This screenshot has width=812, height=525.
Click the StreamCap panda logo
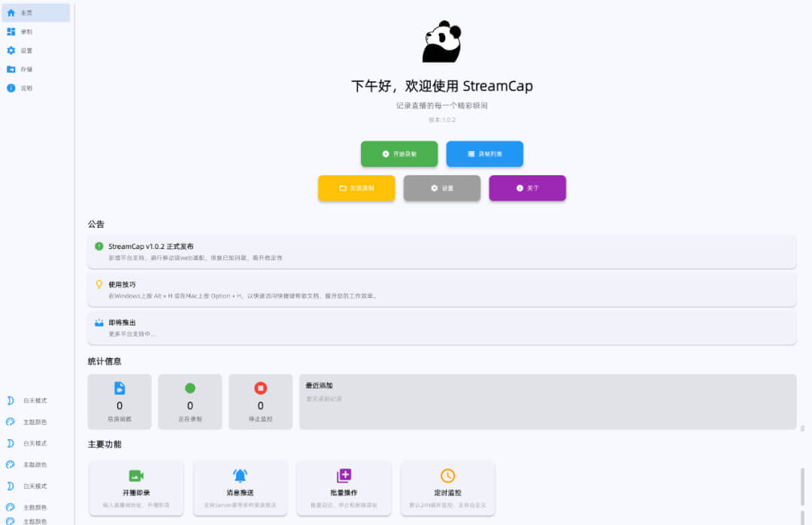[441, 41]
